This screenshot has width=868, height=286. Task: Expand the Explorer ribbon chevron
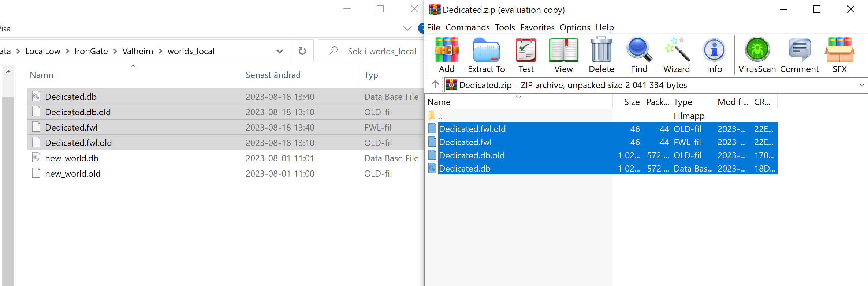407,28
